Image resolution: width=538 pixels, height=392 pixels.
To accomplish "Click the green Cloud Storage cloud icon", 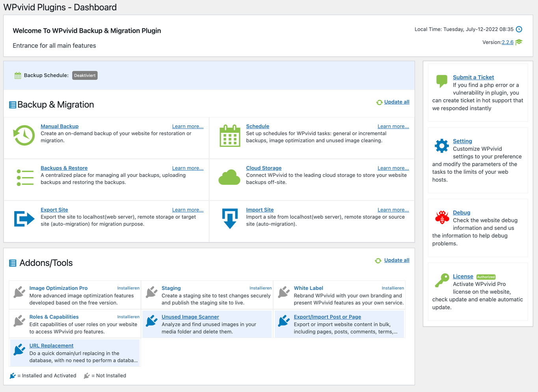I will [229, 177].
